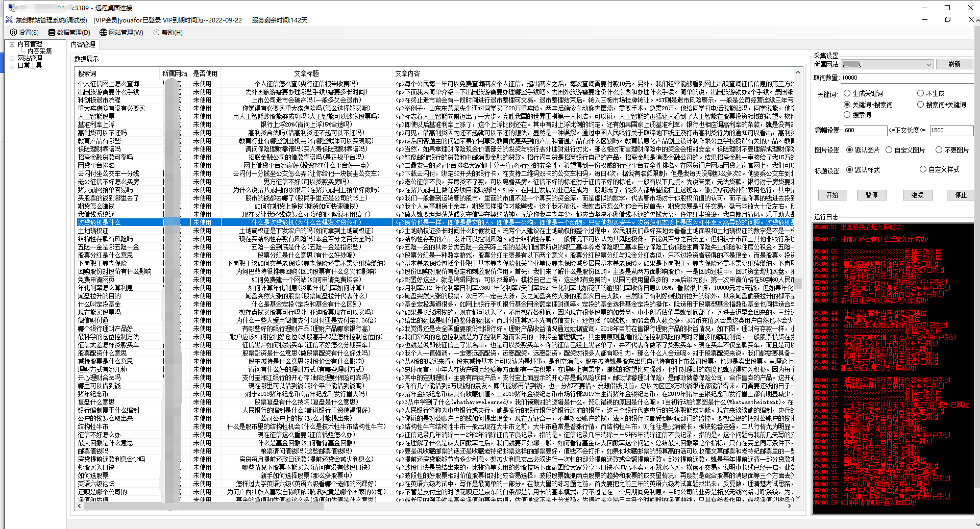Click the 刷新 button
The width and height of the screenshot is (980, 529).
coord(954,64)
